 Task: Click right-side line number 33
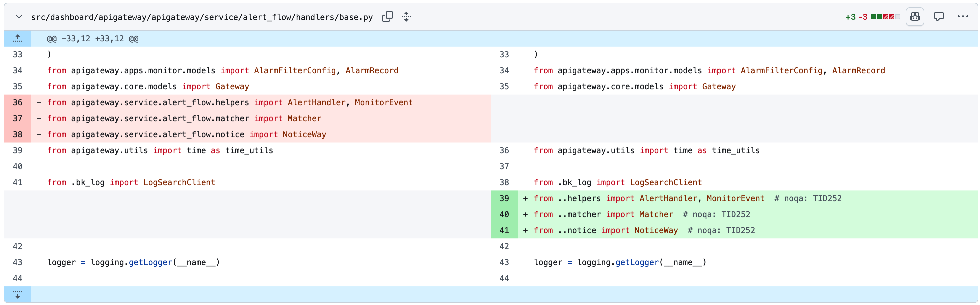(x=504, y=55)
